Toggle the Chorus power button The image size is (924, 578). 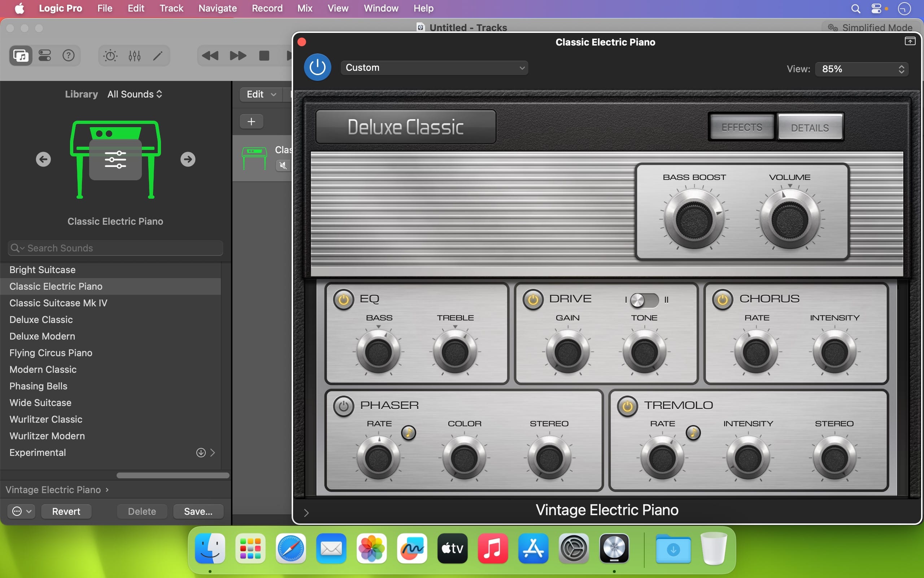point(722,299)
